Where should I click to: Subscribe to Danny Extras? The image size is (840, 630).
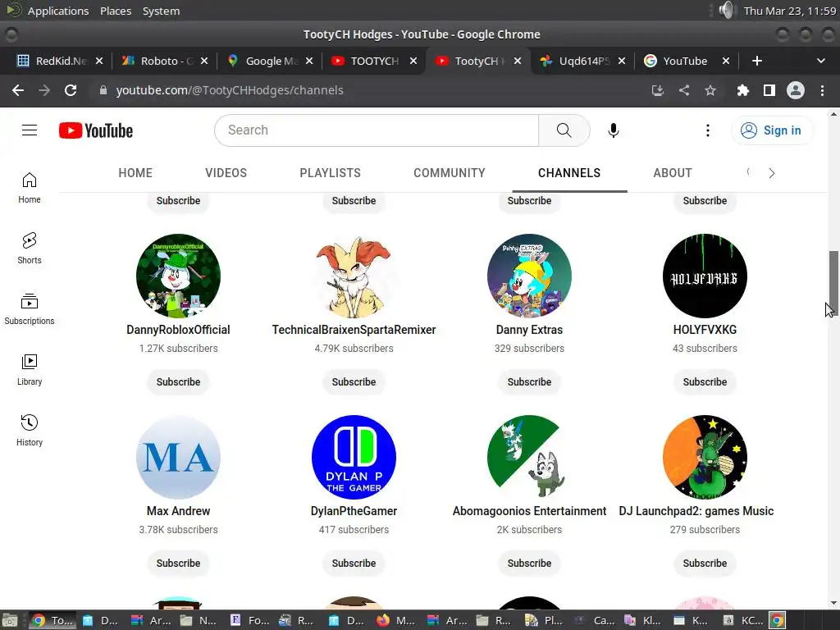[529, 382]
